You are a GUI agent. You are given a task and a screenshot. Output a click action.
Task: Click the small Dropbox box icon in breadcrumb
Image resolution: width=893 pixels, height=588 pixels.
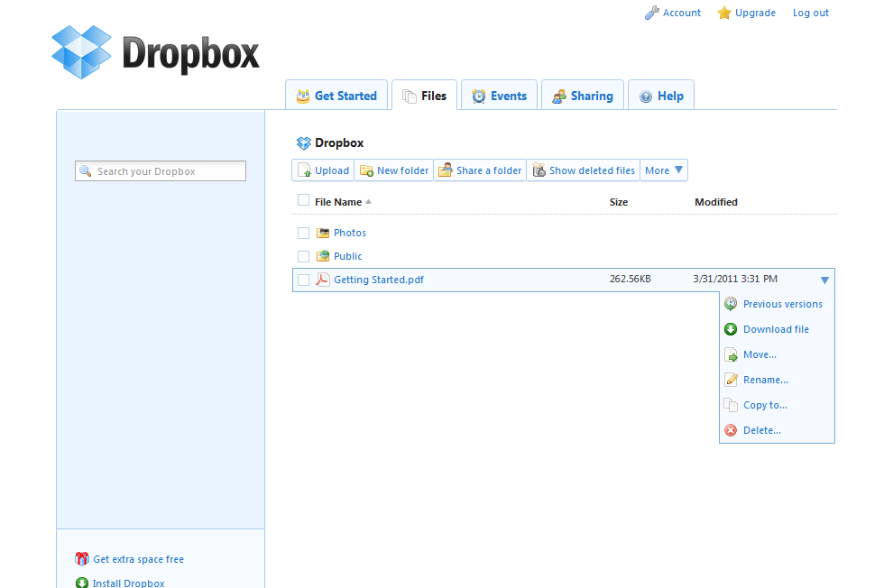(x=304, y=142)
